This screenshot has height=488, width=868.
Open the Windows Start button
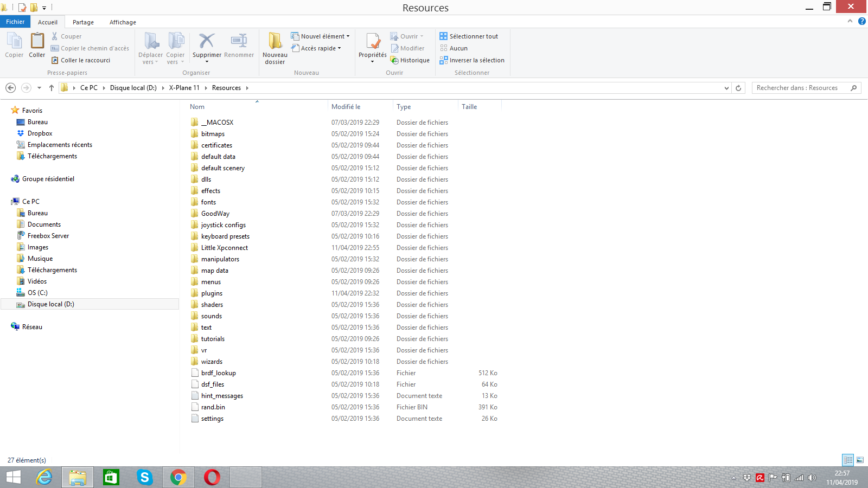[x=13, y=477]
